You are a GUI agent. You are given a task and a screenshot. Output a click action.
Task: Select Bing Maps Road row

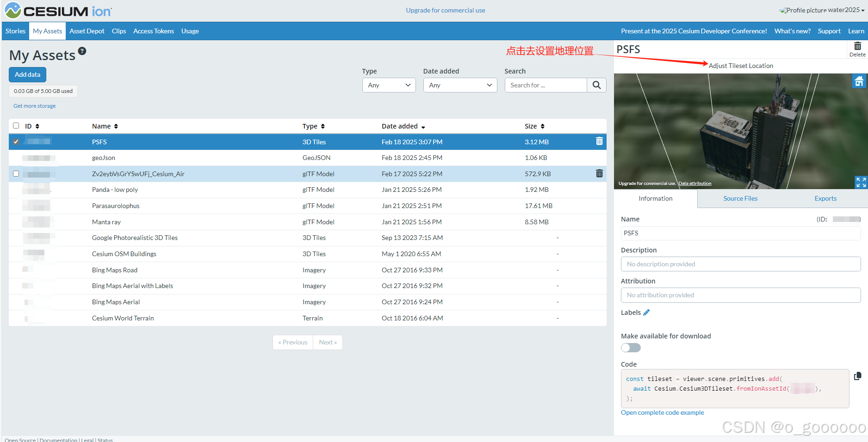click(307, 270)
